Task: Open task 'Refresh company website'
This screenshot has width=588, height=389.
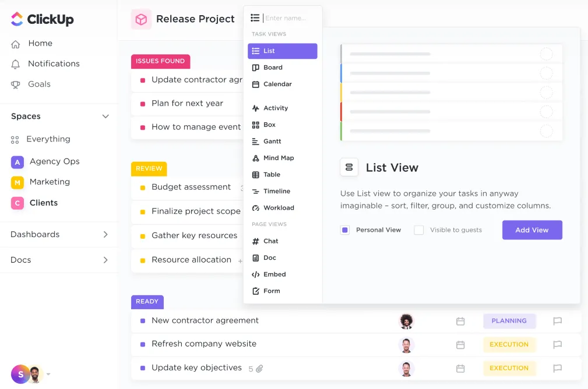Action: pos(204,344)
